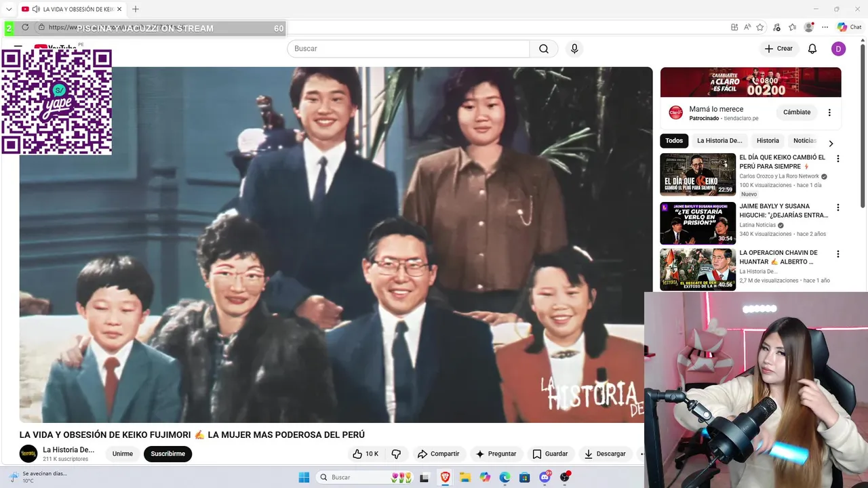
Task: Open YouTube notifications bell
Action: click(x=812, y=49)
